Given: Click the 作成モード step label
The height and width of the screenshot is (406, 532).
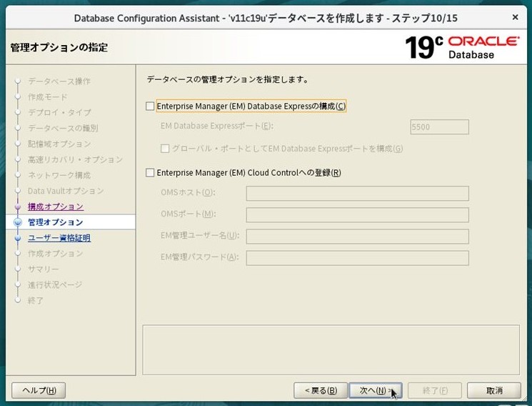Looking at the screenshot, I should coord(48,96).
